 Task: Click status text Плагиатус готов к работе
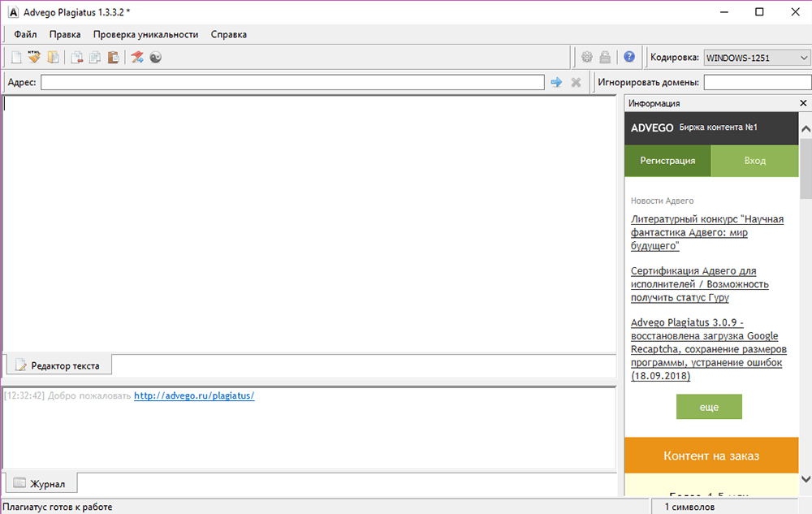pos(58,507)
